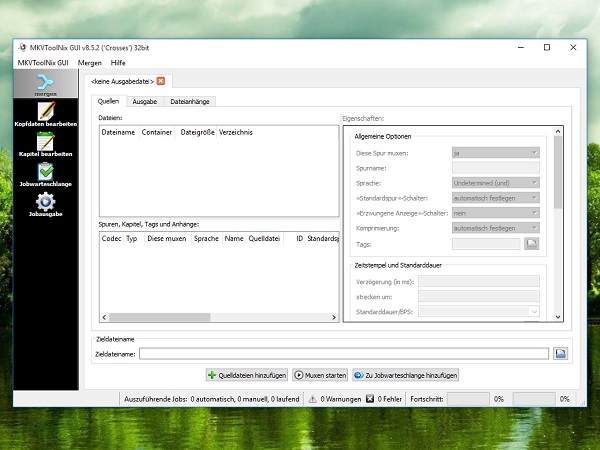The image size is (600, 450).
Task: Switch to the Dateianhänge tab
Action: (190, 101)
